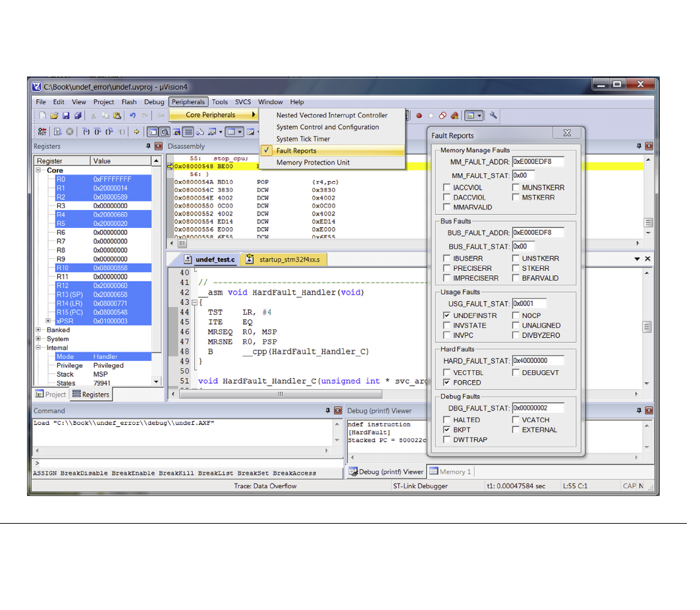Click the editor horizontal scrollbar thumb
The height and width of the screenshot is (610, 700).
coord(281,394)
